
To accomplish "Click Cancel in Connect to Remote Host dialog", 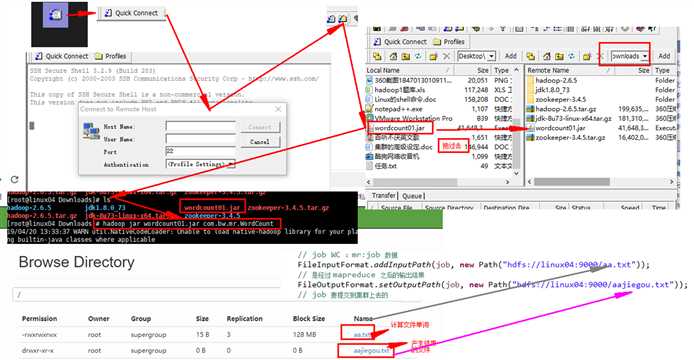I will pyautogui.click(x=260, y=142).
